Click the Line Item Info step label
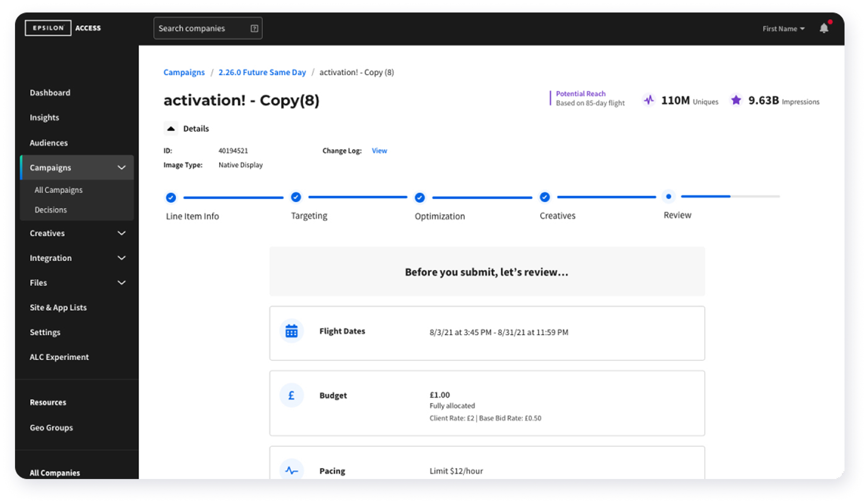This screenshot has height=504, width=867. click(192, 216)
